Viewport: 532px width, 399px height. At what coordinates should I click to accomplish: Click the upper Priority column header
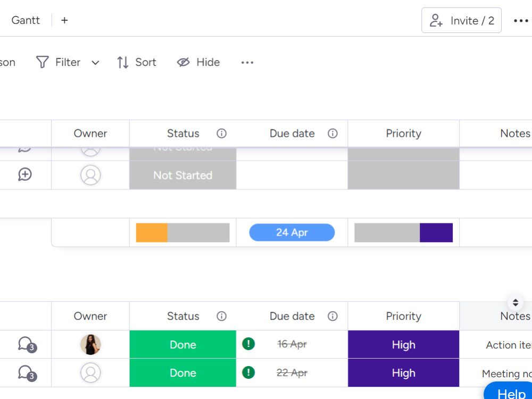pos(403,134)
